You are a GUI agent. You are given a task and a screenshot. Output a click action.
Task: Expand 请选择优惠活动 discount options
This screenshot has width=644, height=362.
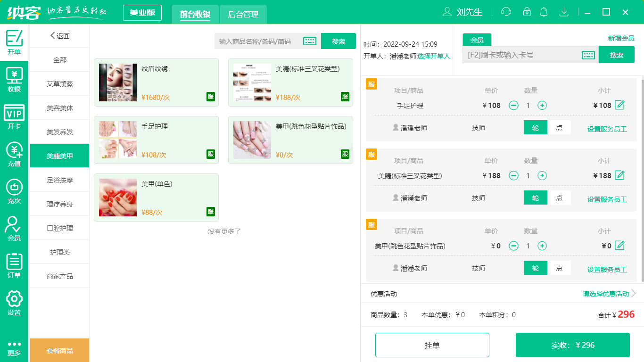[607, 293]
